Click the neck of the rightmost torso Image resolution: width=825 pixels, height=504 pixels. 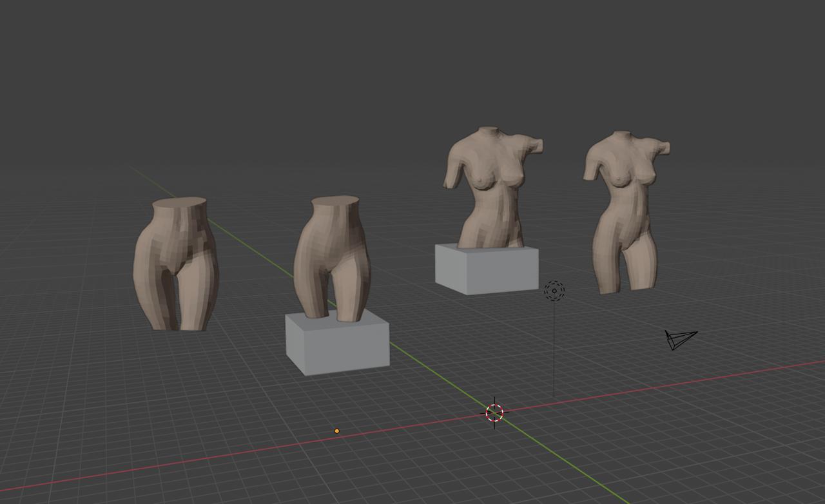pos(621,136)
